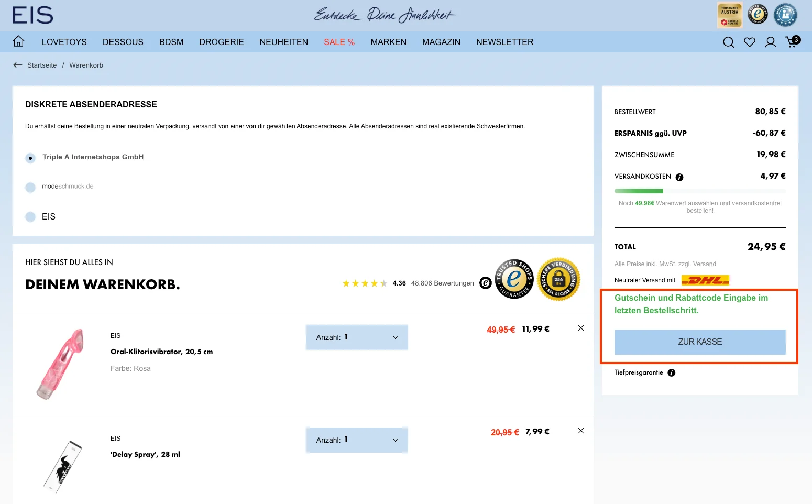Click the 'Noch 49,98€ Warenwert' free shipping hint
812x504 pixels.
tap(700, 207)
